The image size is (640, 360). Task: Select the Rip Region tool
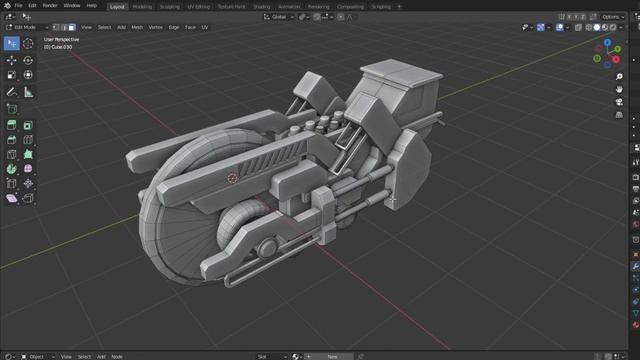click(x=28, y=198)
